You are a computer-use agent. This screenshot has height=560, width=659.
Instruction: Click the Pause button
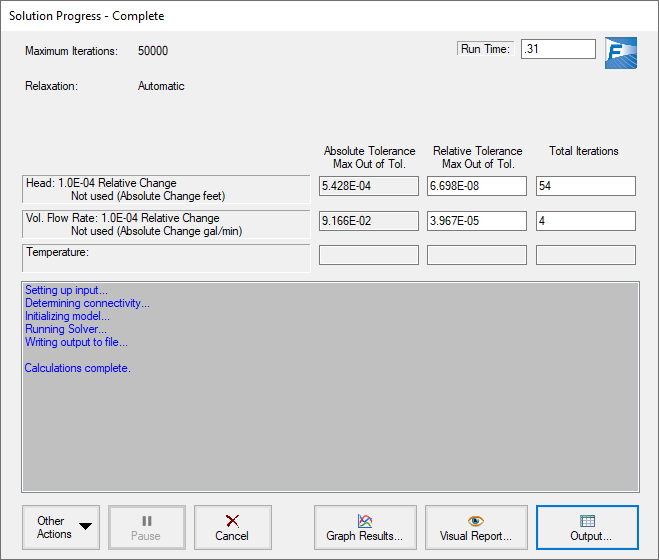tap(147, 527)
